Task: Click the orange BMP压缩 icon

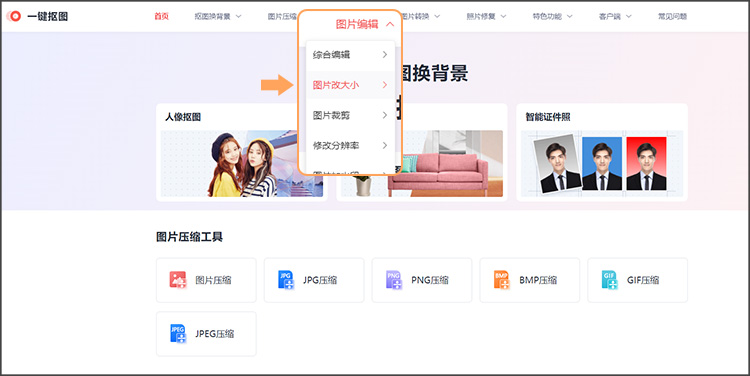Action: (502, 280)
